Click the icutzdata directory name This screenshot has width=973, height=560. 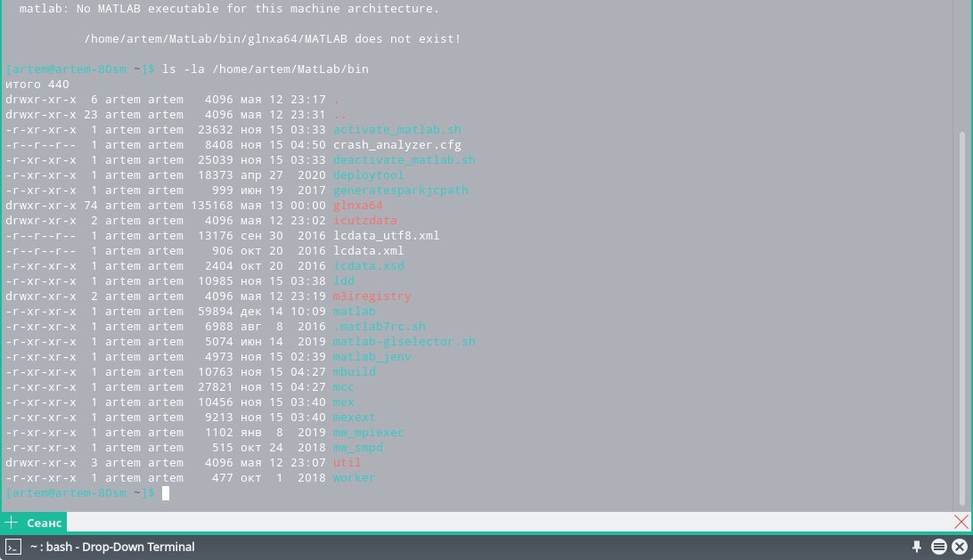point(365,220)
